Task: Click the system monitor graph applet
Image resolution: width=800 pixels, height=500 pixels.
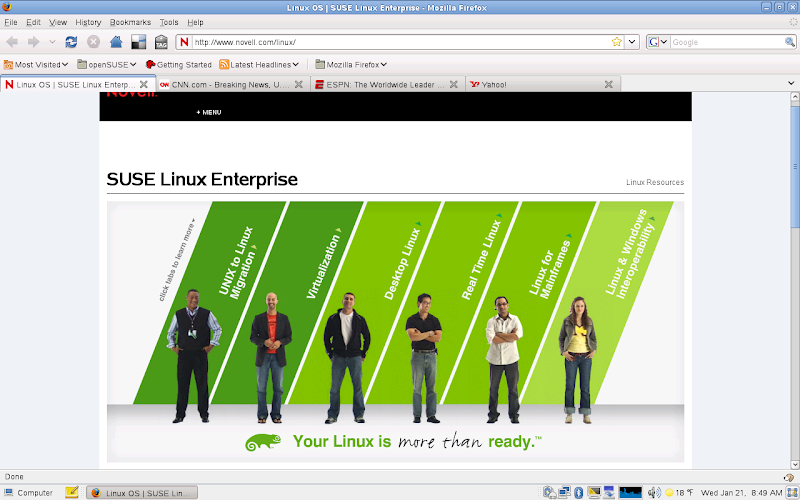Action: pos(630,492)
